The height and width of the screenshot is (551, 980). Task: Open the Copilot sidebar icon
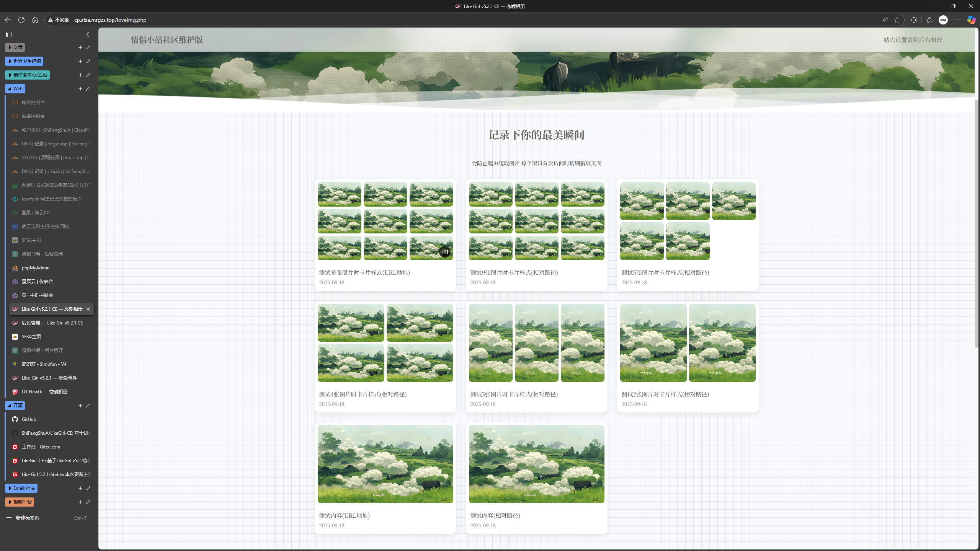coord(971,20)
